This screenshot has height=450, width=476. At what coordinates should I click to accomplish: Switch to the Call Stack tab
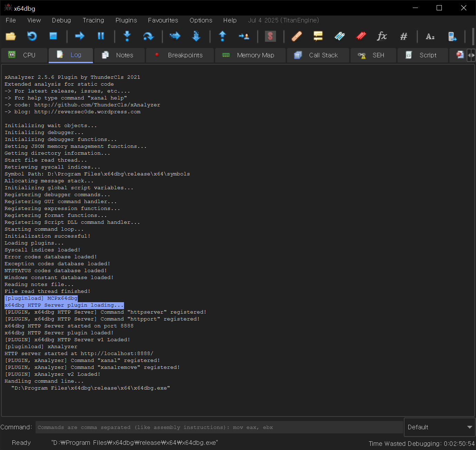pos(318,55)
